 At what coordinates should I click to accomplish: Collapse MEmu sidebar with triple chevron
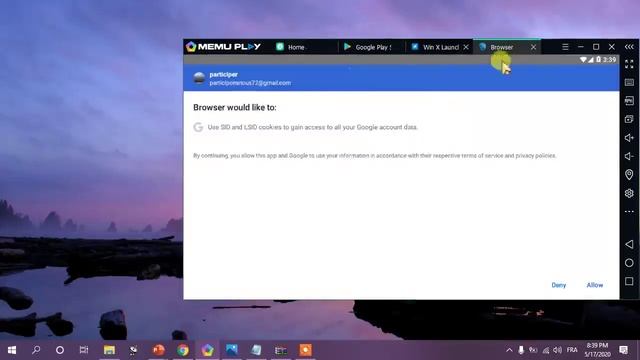pos(629,47)
